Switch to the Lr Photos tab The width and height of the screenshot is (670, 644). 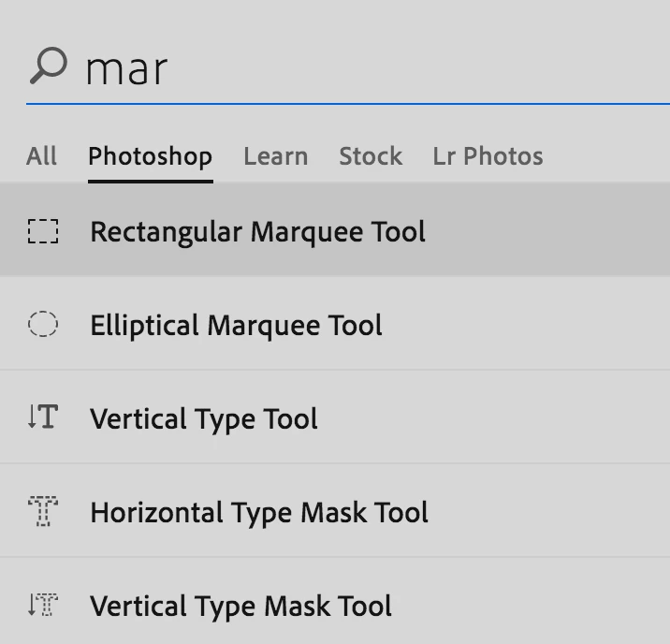[x=488, y=156]
